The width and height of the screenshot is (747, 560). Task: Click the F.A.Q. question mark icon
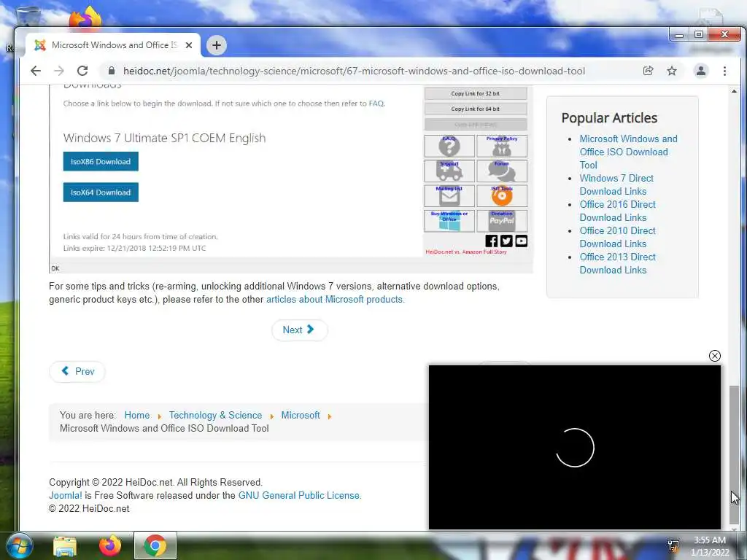(x=449, y=146)
